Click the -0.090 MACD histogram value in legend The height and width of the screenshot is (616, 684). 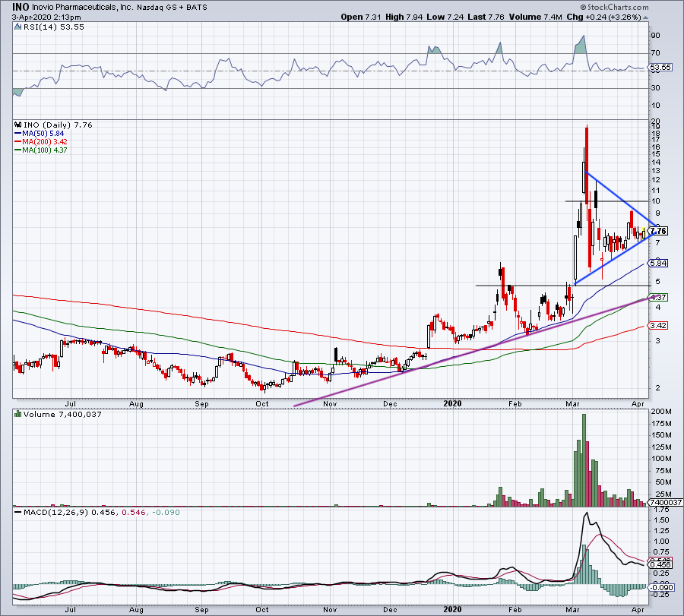tap(166, 512)
